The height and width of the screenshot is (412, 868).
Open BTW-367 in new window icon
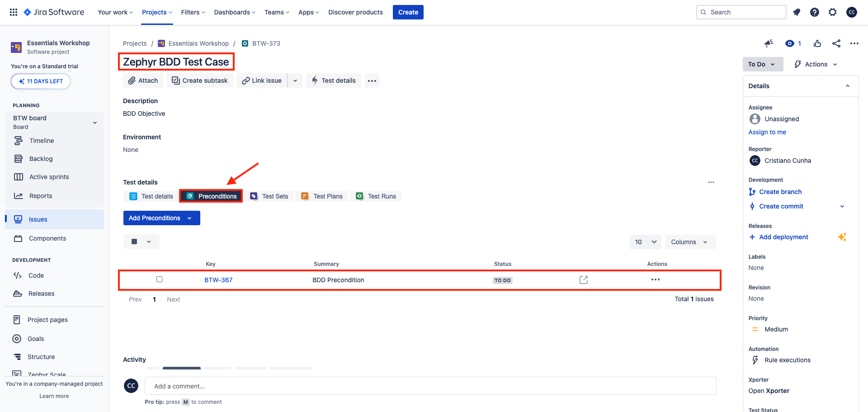point(584,280)
